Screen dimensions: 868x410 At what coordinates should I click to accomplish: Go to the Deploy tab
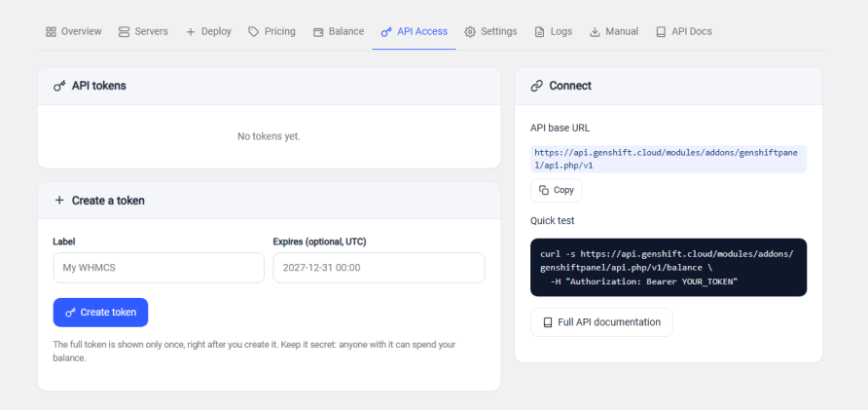208,31
